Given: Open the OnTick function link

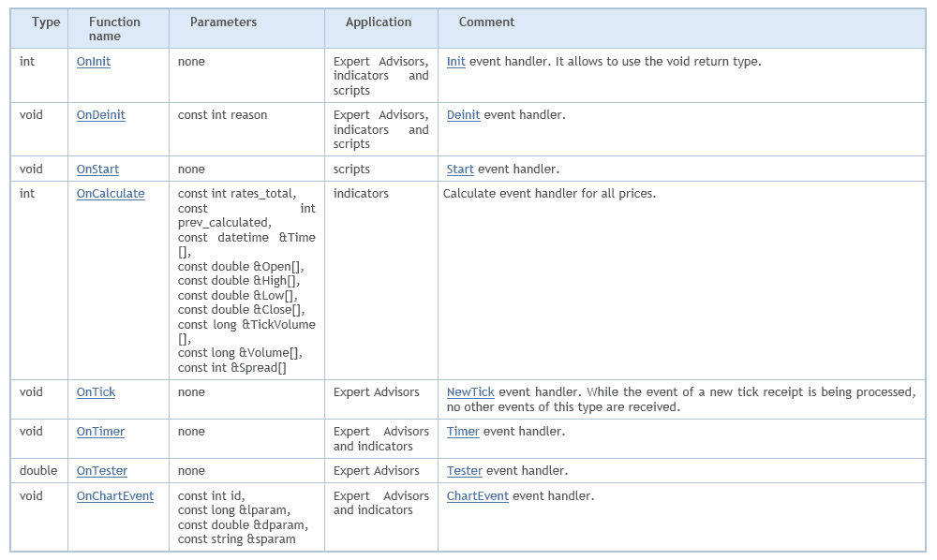Looking at the screenshot, I should 96,392.
